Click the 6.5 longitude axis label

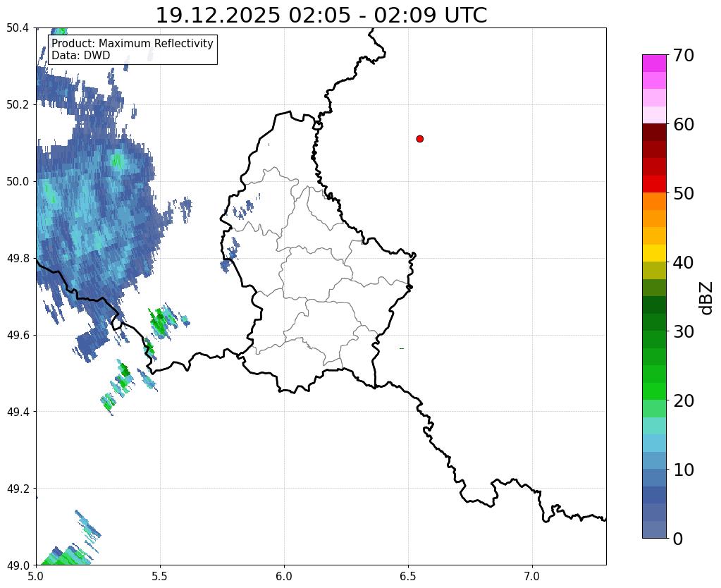tap(408, 577)
